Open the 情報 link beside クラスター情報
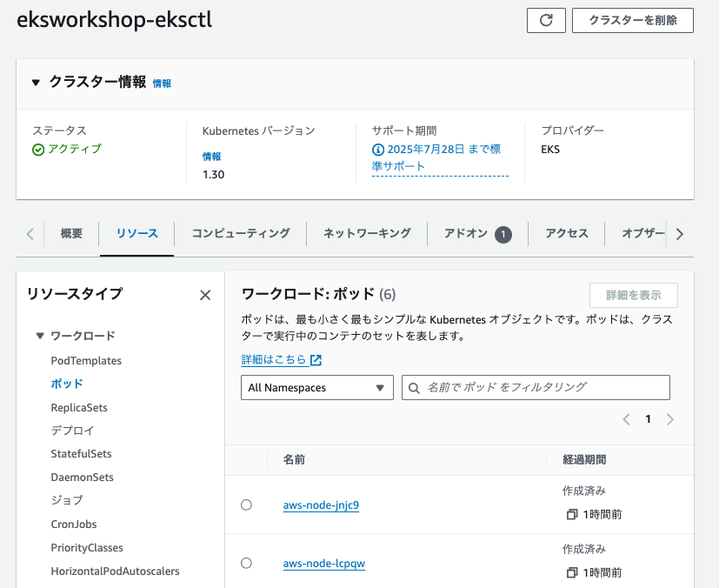 coord(162,84)
